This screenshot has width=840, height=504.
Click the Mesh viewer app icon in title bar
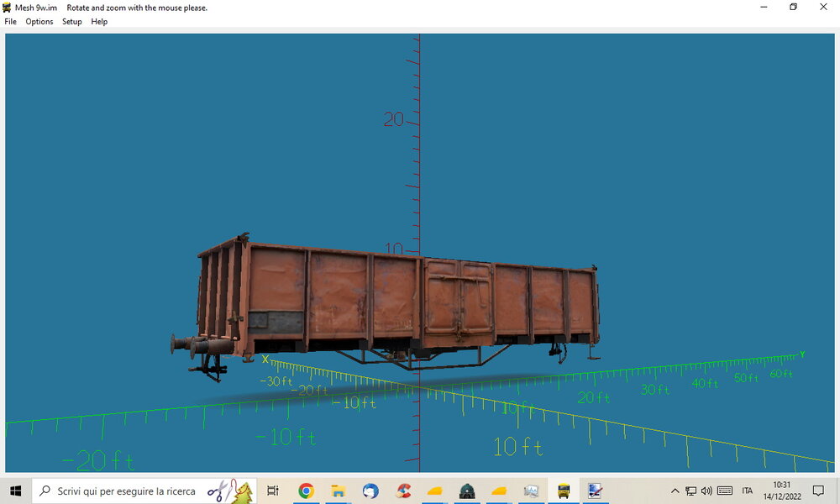(7, 8)
